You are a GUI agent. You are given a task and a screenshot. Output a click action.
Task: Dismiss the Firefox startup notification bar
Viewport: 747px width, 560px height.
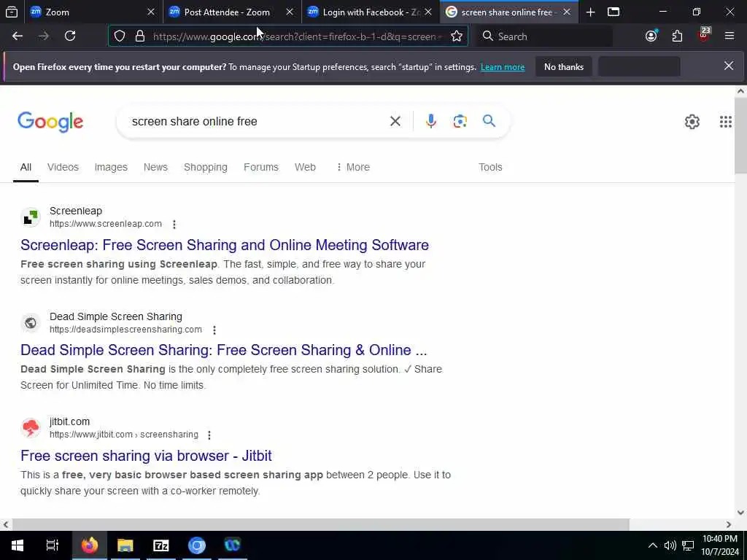(729, 66)
